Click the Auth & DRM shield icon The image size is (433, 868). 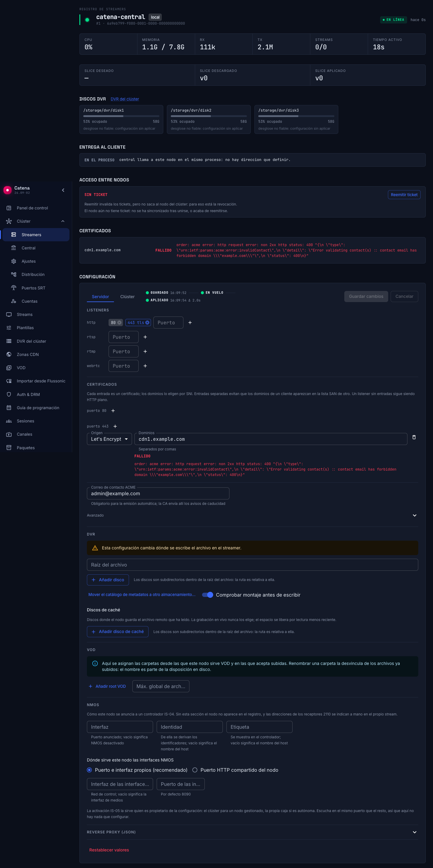pyautogui.click(x=9, y=394)
